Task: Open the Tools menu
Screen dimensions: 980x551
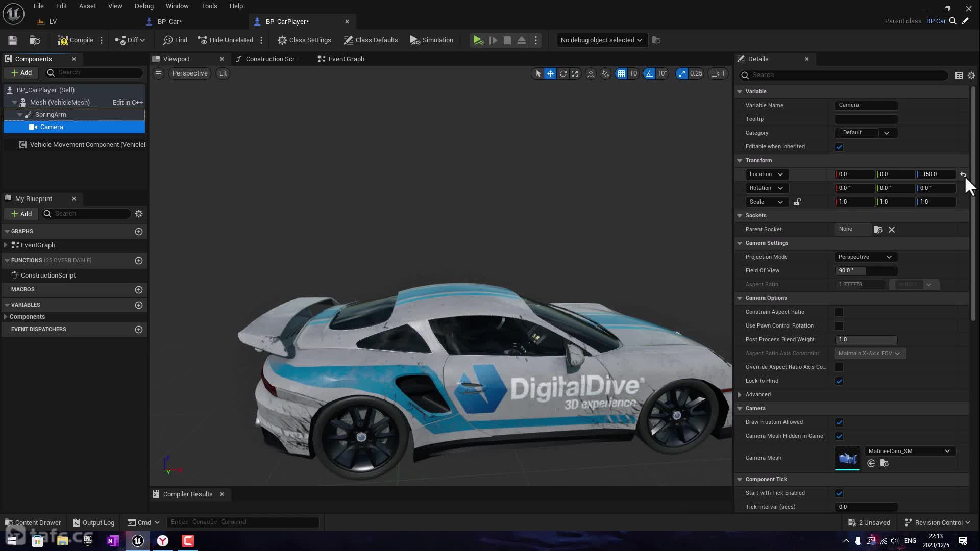Action: pyautogui.click(x=209, y=6)
